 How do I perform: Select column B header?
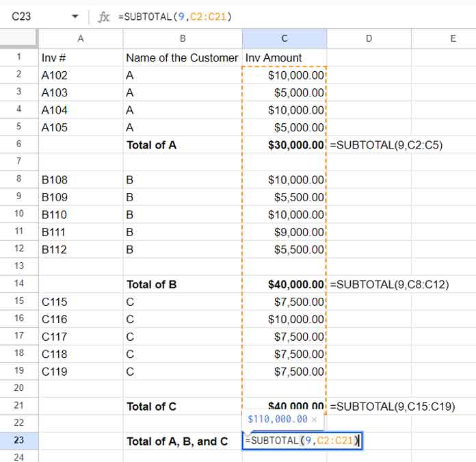pos(183,38)
